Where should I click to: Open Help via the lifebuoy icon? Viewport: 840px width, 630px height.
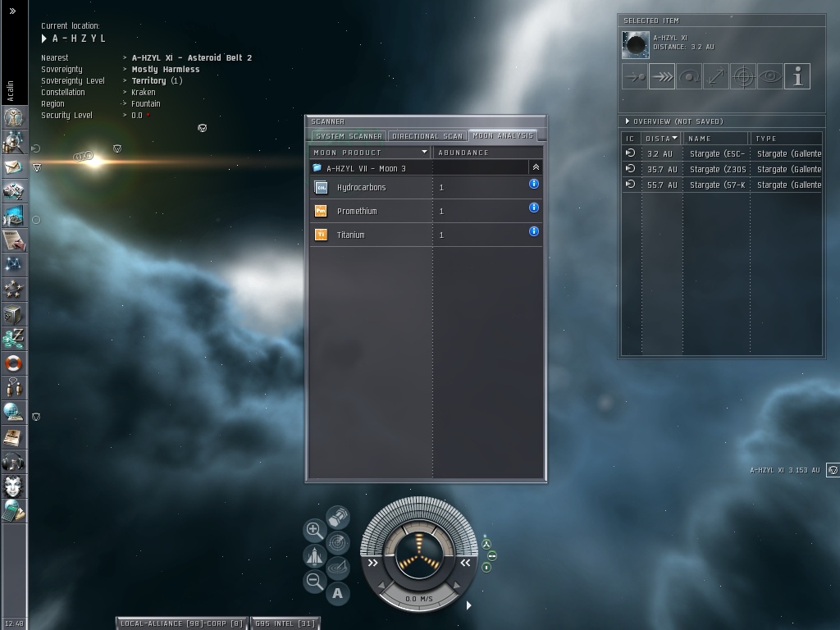click(x=13, y=363)
